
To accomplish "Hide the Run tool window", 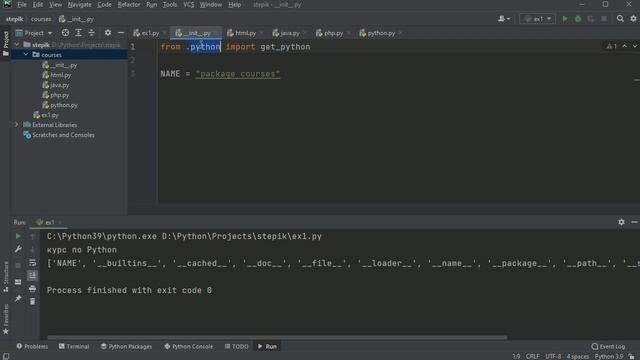I will click(x=634, y=222).
